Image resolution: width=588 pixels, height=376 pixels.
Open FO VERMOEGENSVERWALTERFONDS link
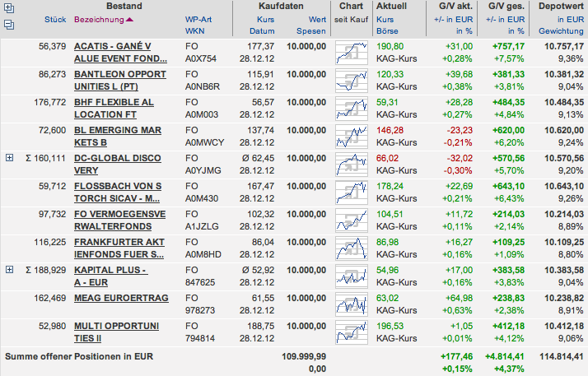[x=119, y=220]
